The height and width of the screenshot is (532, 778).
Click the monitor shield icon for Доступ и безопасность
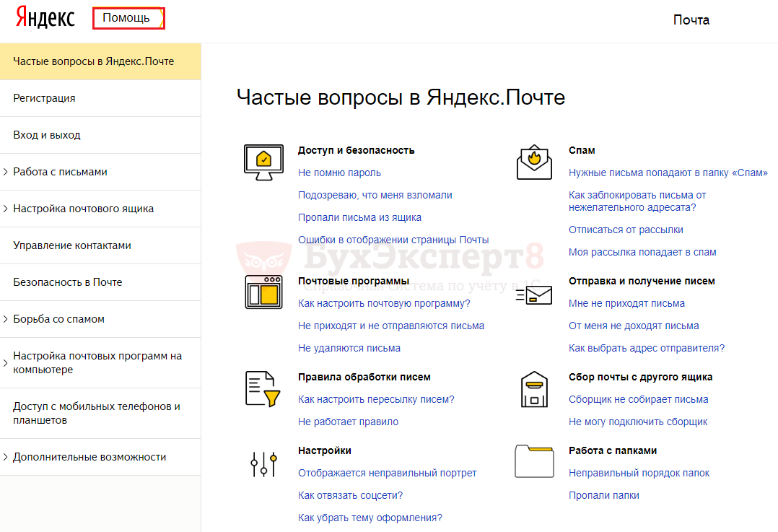pyautogui.click(x=263, y=162)
